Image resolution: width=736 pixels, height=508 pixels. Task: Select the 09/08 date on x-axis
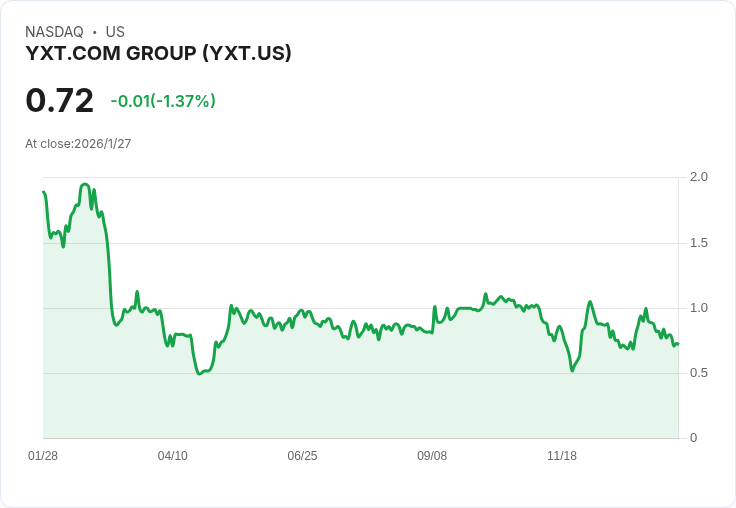(x=432, y=456)
